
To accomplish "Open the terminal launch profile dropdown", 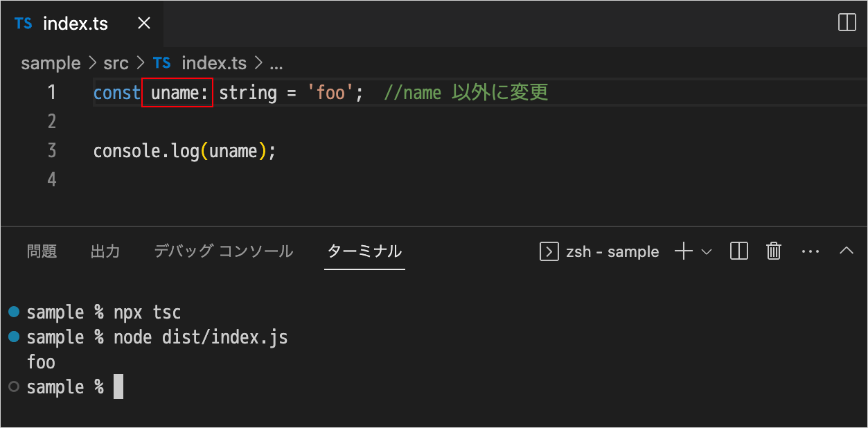I will [x=707, y=252].
